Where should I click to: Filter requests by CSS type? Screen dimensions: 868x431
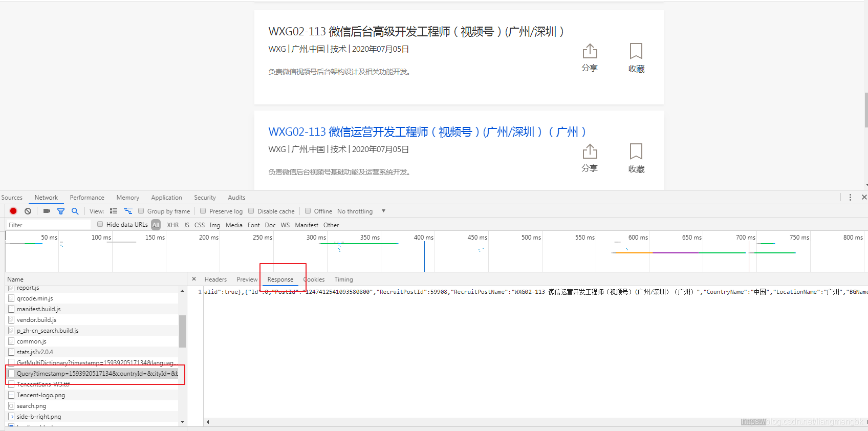coord(200,225)
